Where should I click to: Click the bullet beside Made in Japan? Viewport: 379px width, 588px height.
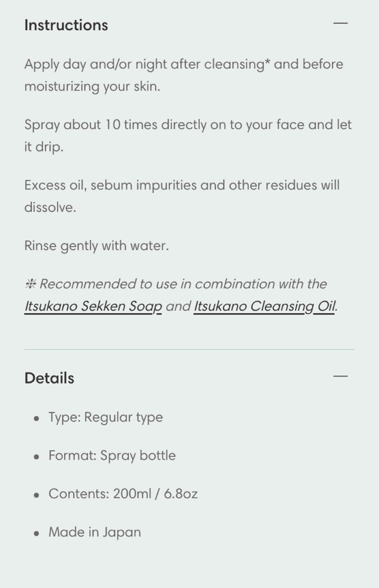[37, 533]
